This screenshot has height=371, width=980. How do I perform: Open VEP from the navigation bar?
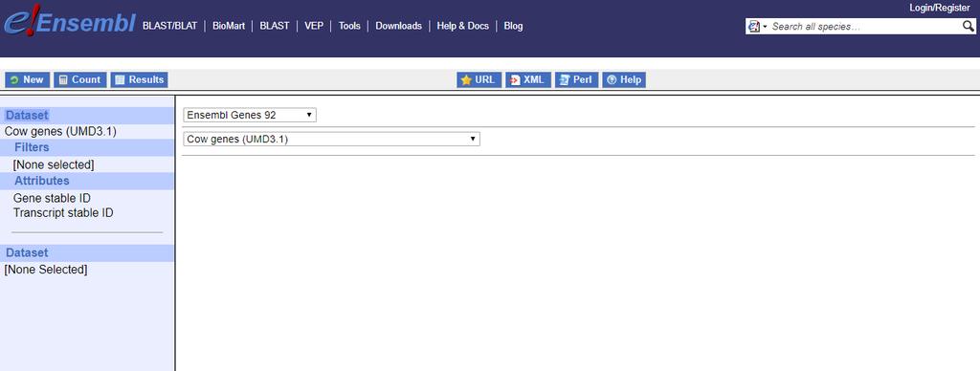[314, 26]
